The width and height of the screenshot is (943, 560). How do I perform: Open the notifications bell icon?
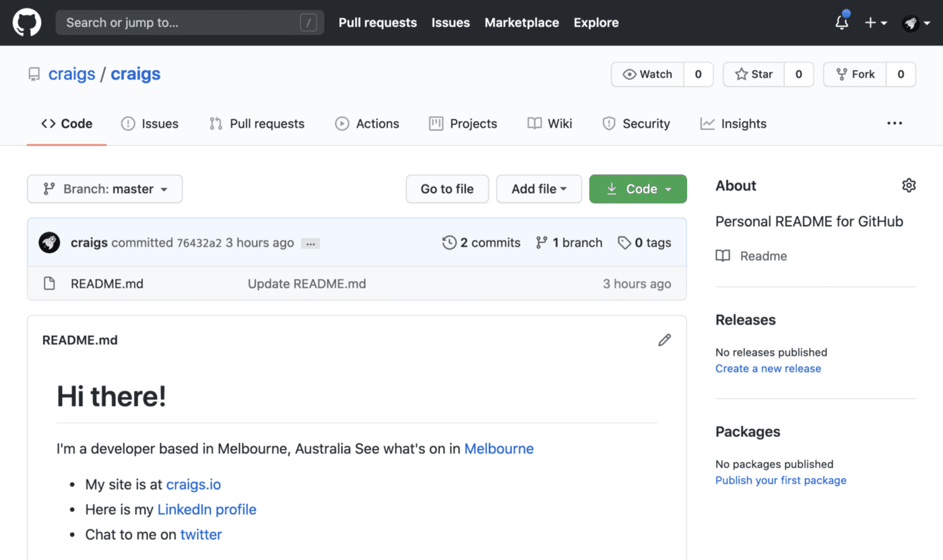(x=842, y=22)
